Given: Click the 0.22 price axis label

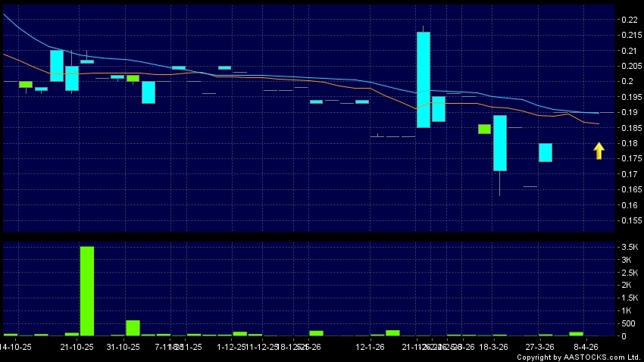Looking at the screenshot, I should [628, 20].
